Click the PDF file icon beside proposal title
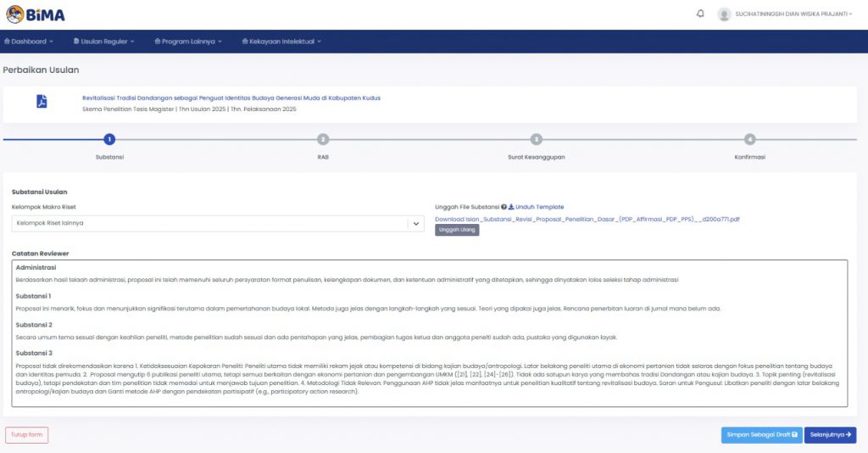The height and width of the screenshot is (453, 868). (42, 102)
